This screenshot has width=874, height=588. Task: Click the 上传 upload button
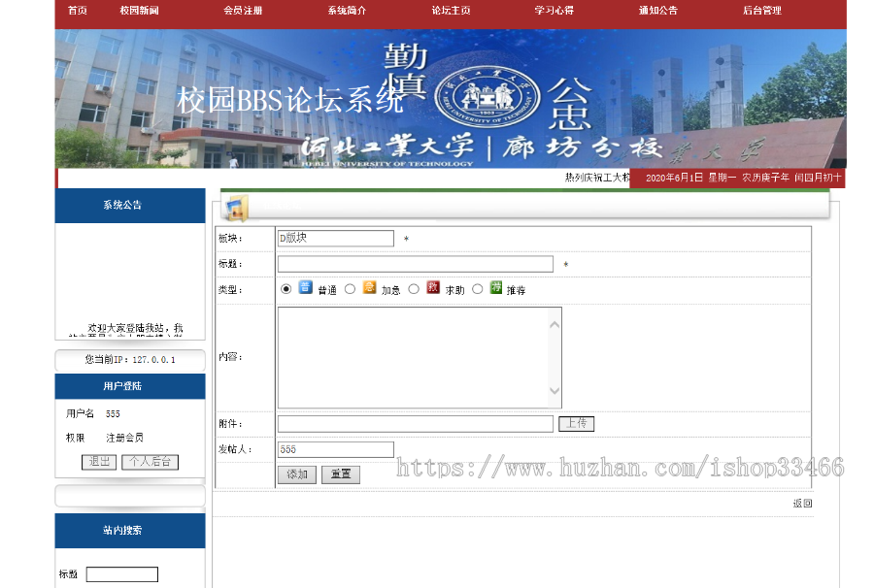tap(576, 423)
